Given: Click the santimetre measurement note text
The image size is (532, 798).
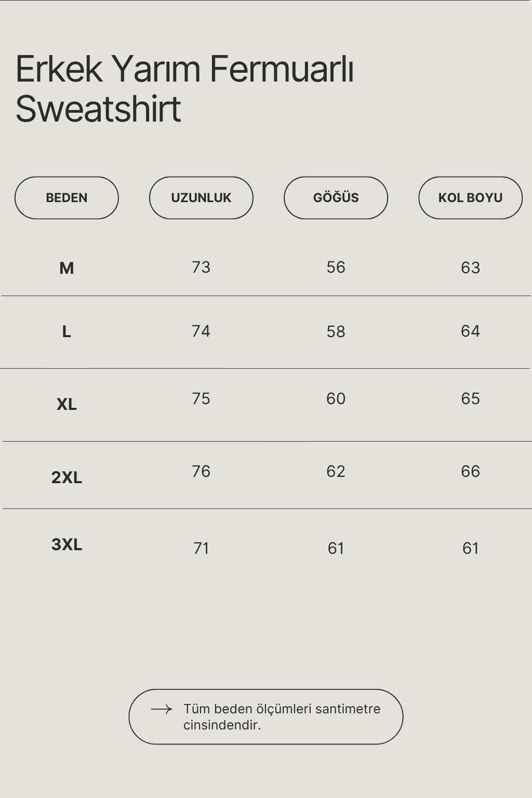Looking at the screenshot, I should [x=282, y=717].
